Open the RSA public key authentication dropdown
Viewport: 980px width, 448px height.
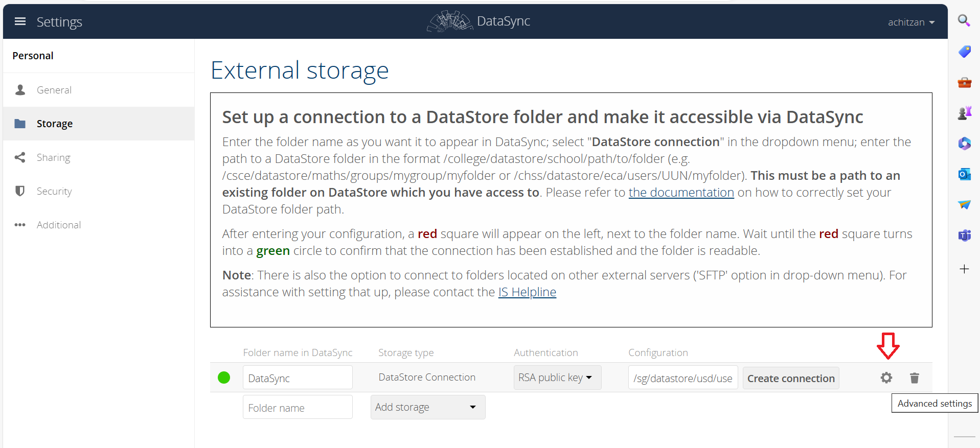point(557,378)
